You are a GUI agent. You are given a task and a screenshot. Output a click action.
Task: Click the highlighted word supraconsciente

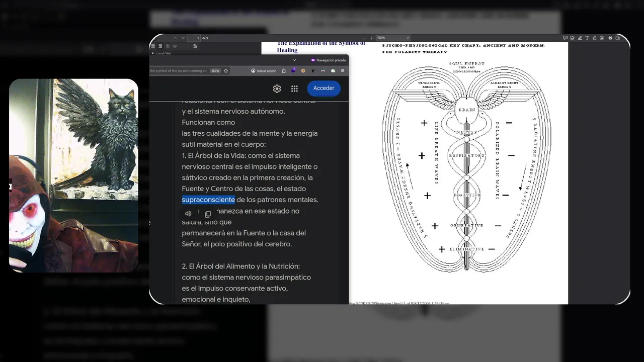point(208,200)
